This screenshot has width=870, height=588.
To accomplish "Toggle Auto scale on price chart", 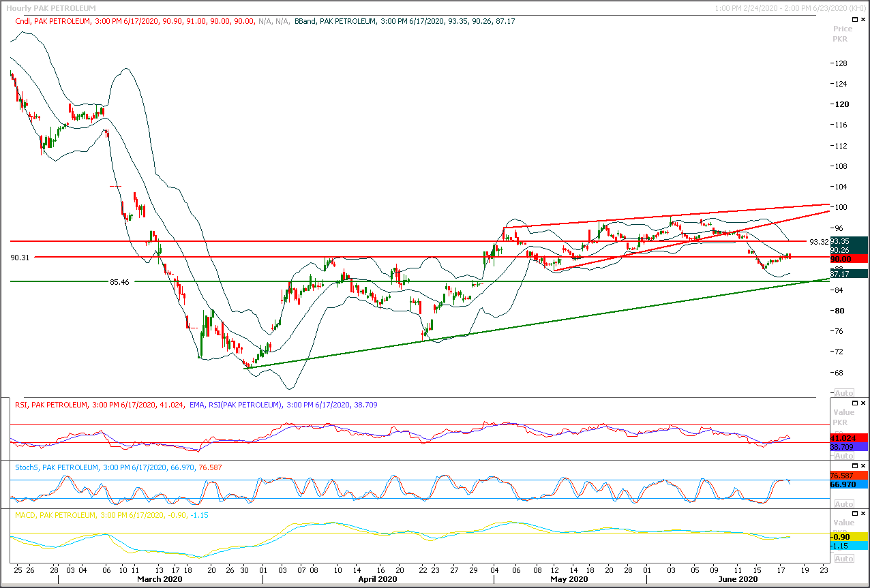I will pyautogui.click(x=843, y=393).
